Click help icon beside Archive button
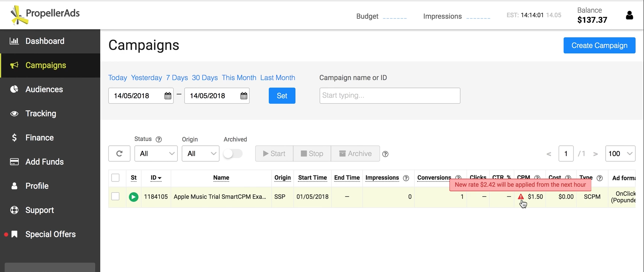Viewport: 644px width, 272px height. [385, 154]
